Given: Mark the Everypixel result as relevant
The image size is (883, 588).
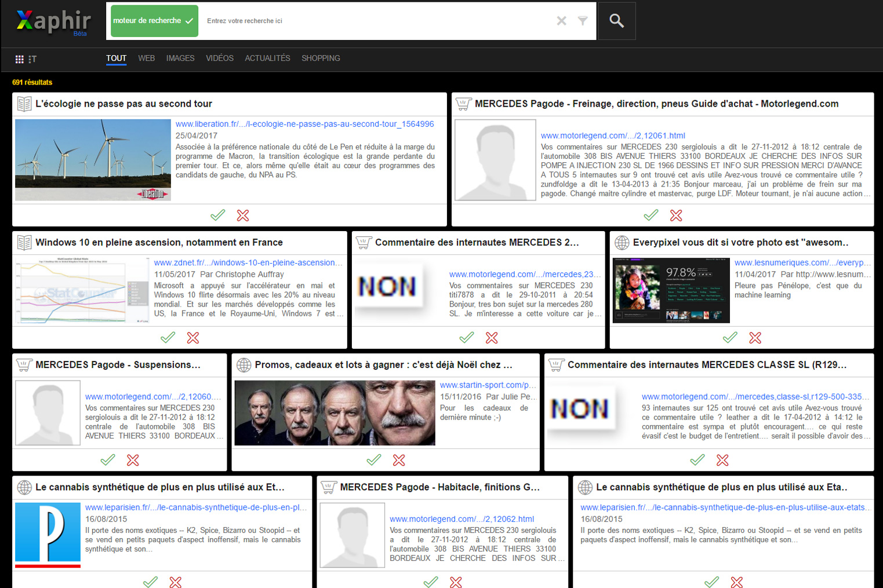Looking at the screenshot, I should pos(730,338).
